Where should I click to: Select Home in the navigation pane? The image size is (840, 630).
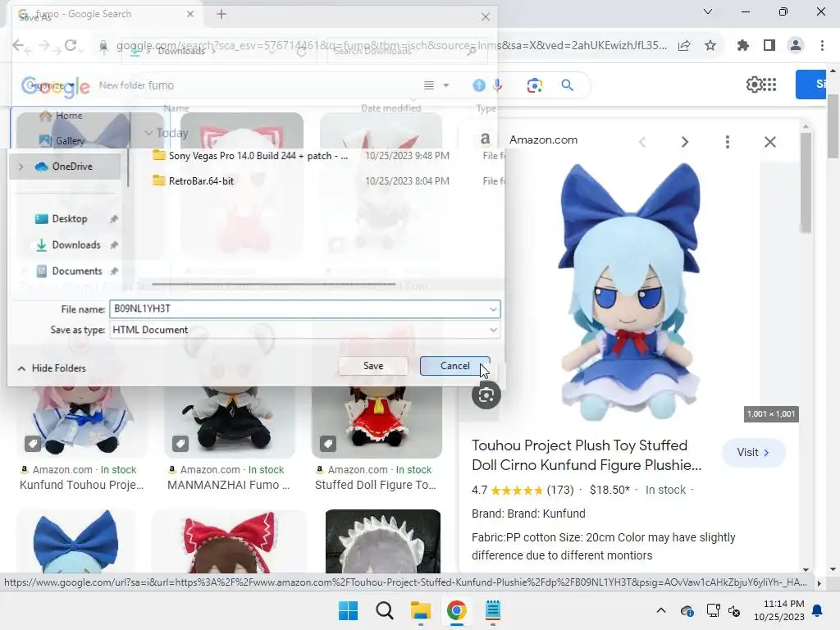pos(62,115)
